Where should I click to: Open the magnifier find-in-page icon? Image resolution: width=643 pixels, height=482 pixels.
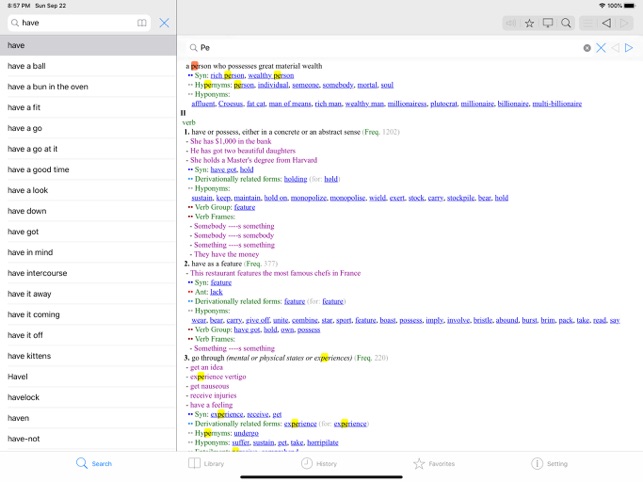[x=566, y=23]
